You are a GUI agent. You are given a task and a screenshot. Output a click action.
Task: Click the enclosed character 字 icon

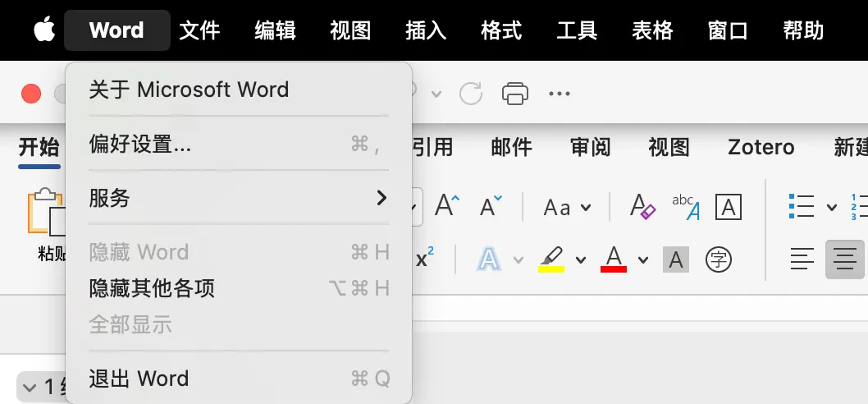pyautogui.click(x=719, y=259)
